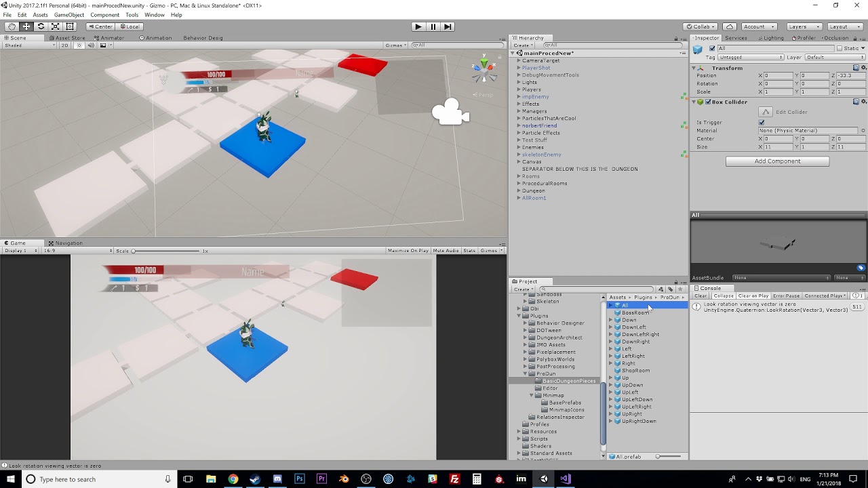Screen dimensions: 868x488
Task: Pause the game preview
Action: coord(433,26)
